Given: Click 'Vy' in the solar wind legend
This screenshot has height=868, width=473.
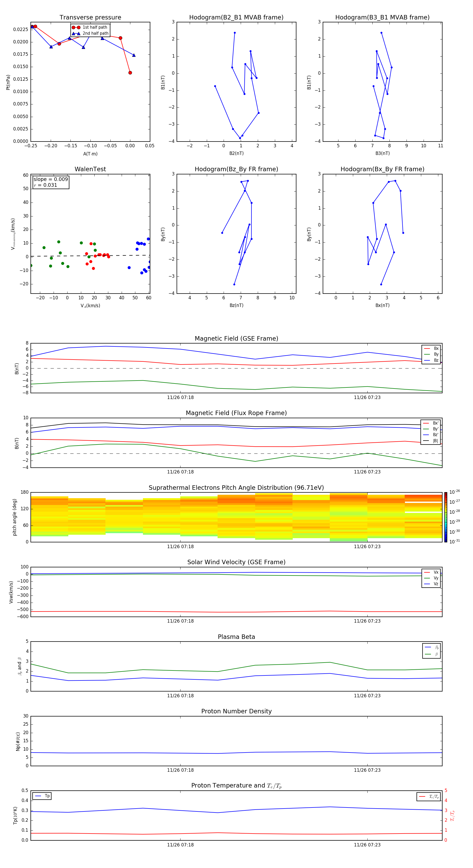Looking at the screenshot, I should click(431, 578).
